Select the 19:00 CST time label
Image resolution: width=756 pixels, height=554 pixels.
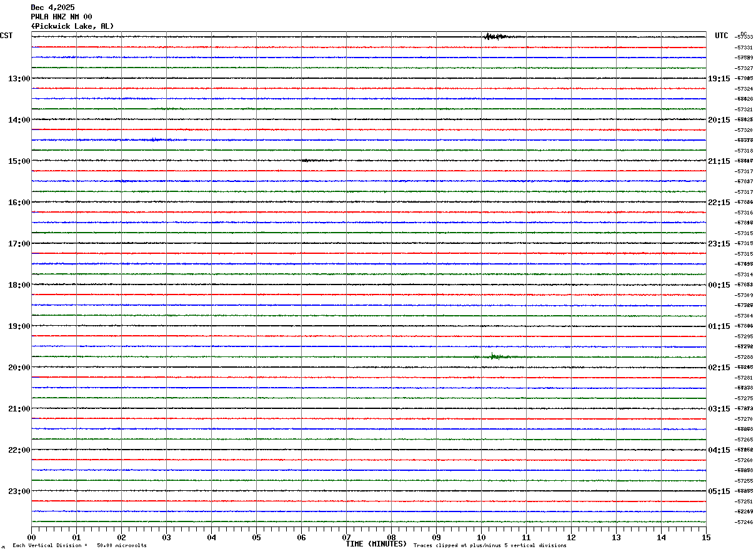(19, 326)
